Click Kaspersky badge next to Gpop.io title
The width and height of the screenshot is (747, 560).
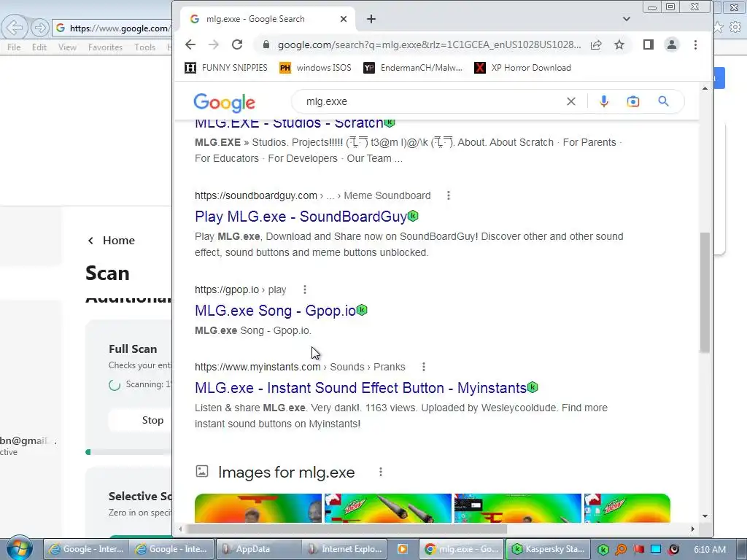point(362,310)
